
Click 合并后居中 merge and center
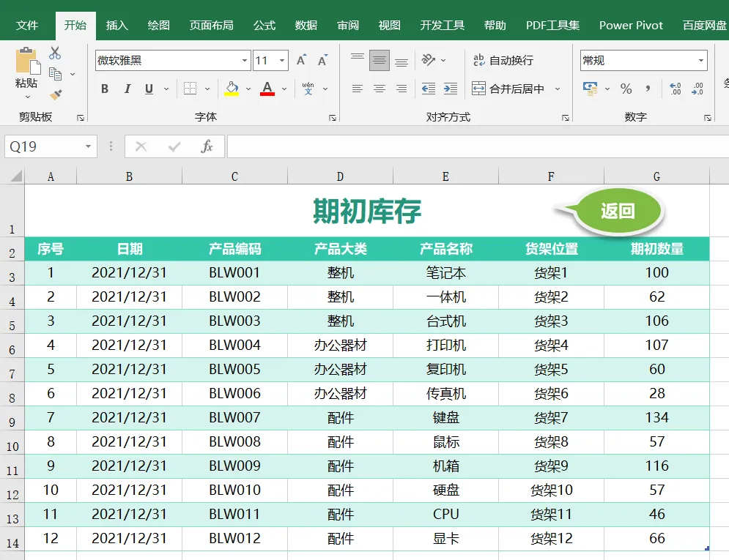click(x=508, y=89)
